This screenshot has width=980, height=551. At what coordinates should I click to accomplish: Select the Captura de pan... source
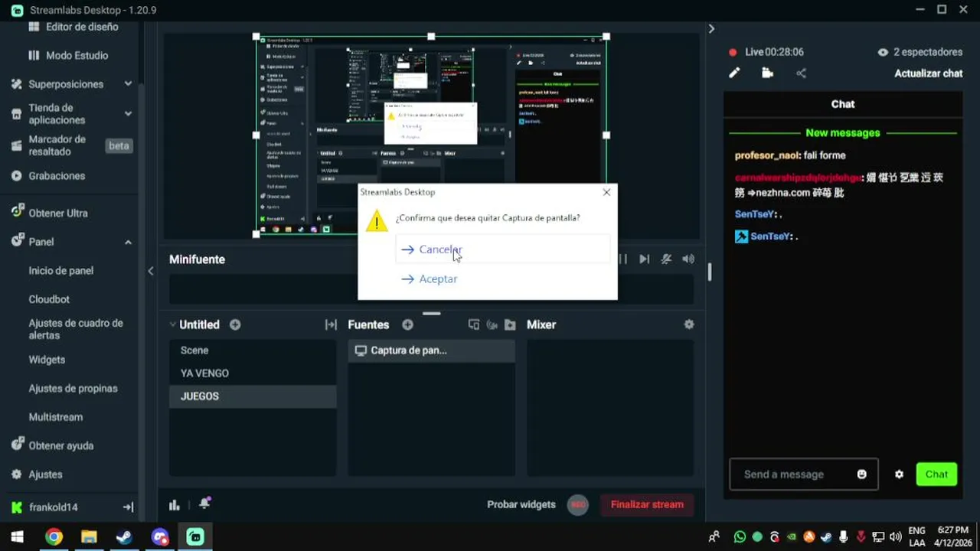tap(432, 350)
